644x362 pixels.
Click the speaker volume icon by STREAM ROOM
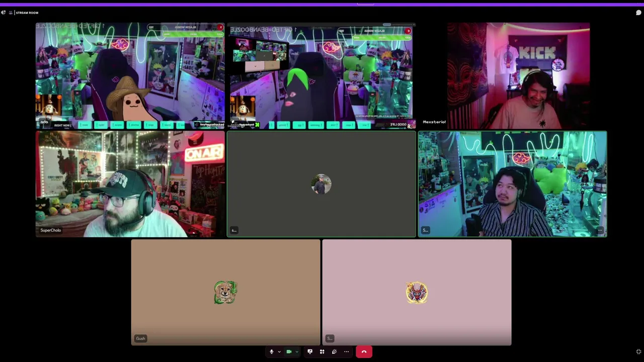pyautogui.click(x=4, y=13)
